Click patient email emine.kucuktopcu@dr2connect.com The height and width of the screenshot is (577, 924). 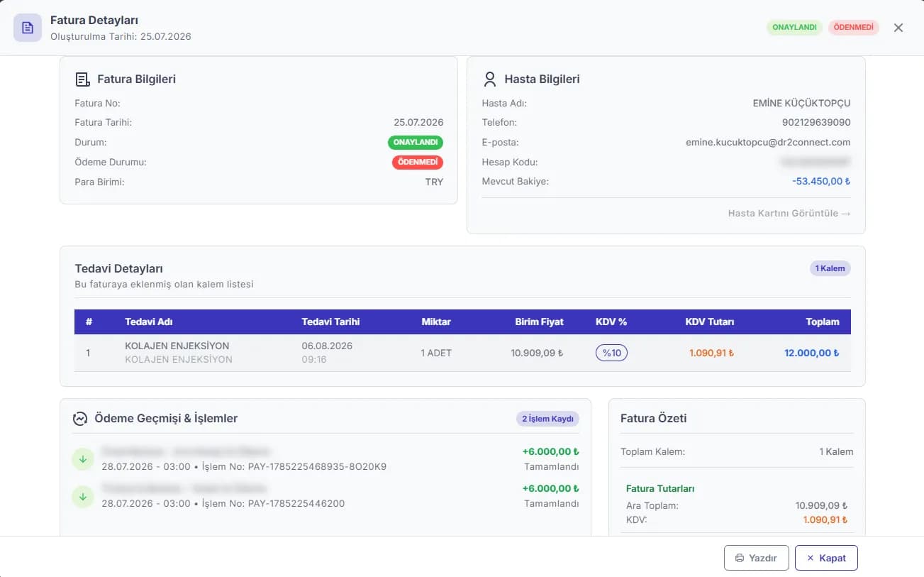768,142
